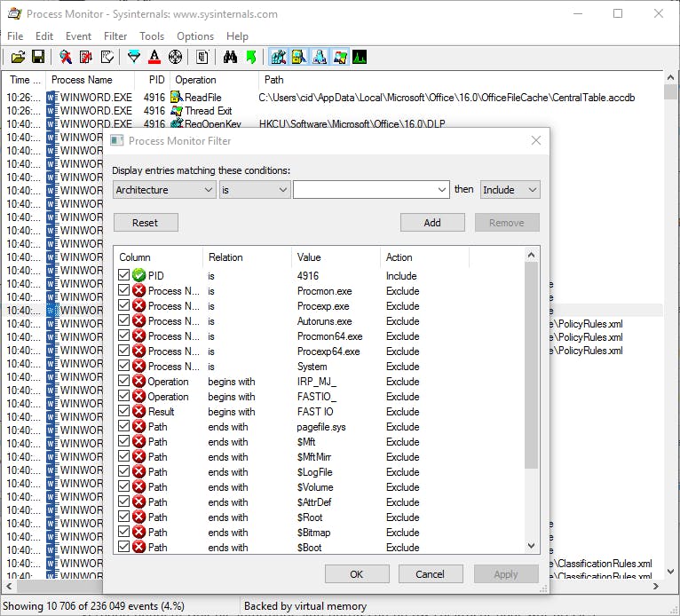Click red exclude icon on $Boot filter
The width and height of the screenshot is (680, 616).
click(138, 547)
